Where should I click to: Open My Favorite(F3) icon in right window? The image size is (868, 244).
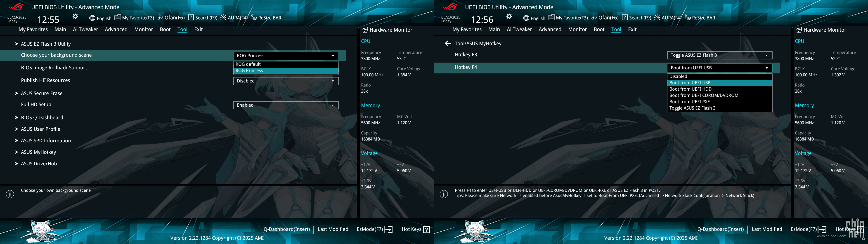[551, 17]
